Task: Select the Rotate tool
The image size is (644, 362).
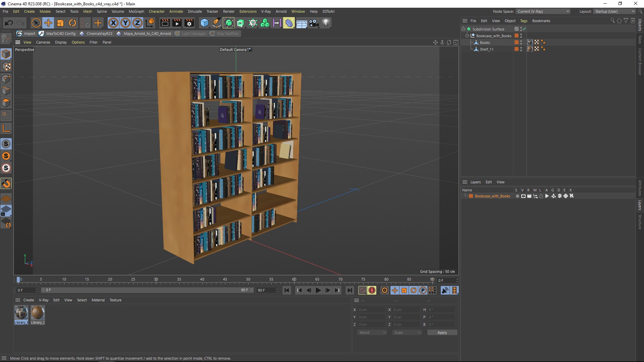Action: 72,23
